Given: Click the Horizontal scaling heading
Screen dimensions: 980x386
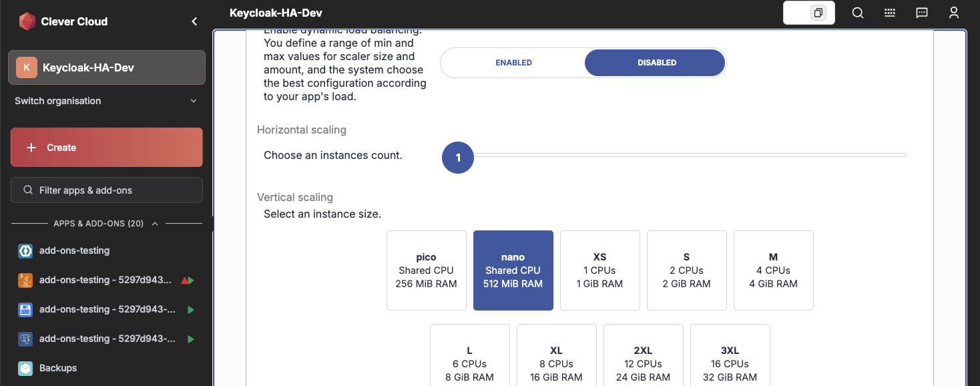Looking at the screenshot, I should (x=302, y=130).
